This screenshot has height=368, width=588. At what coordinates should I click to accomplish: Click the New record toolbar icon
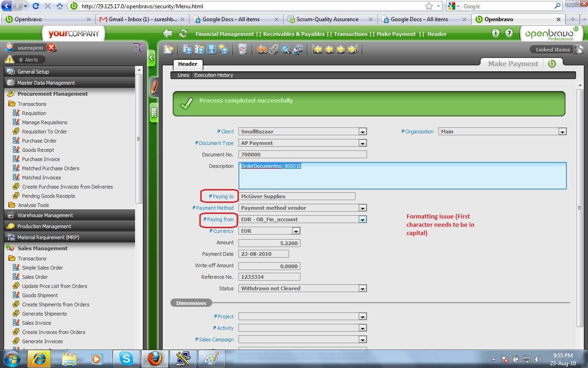169,49
